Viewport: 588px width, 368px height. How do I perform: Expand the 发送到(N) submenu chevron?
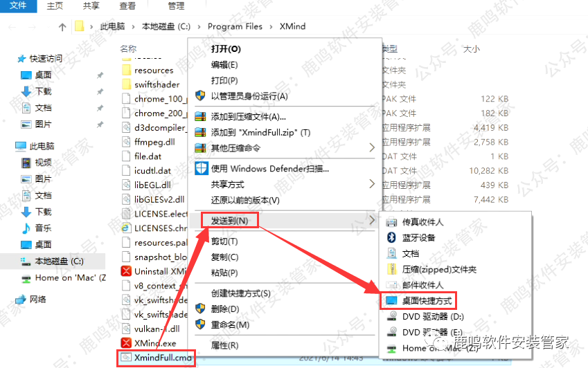click(x=372, y=220)
